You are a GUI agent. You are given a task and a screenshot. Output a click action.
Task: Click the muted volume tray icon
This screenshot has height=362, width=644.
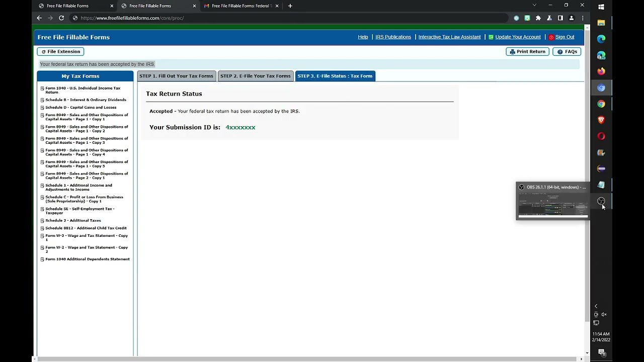coord(604,315)
